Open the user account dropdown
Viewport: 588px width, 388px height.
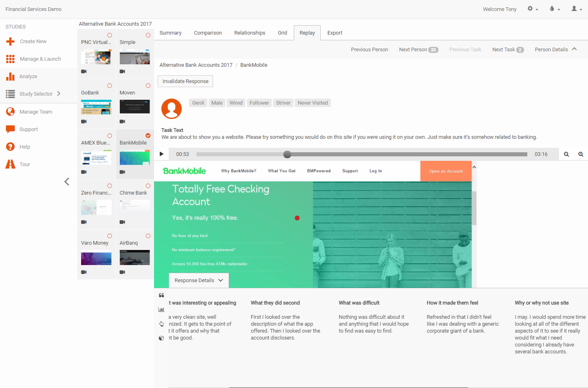[577, 9]
